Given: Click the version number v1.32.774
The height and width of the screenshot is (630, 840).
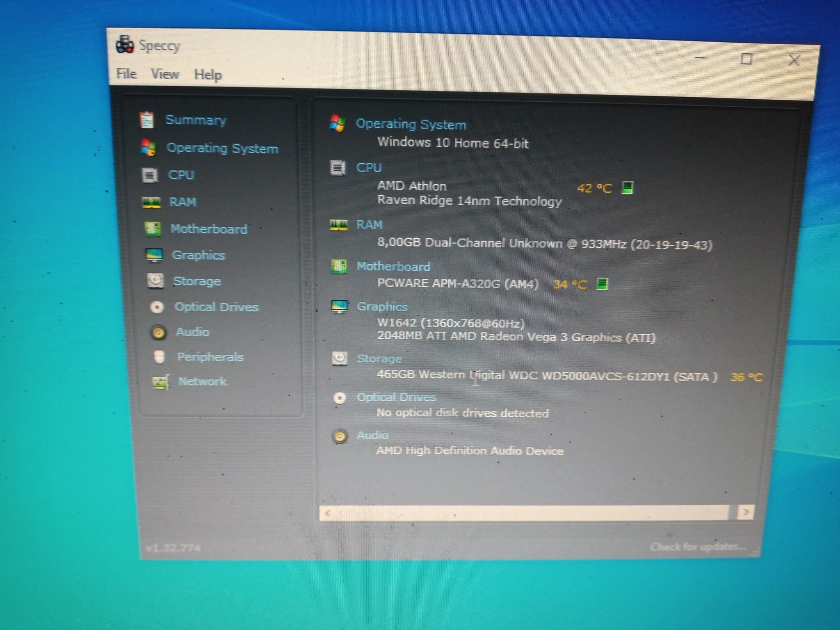Looking at the screenshot, I should click(173, 548).
